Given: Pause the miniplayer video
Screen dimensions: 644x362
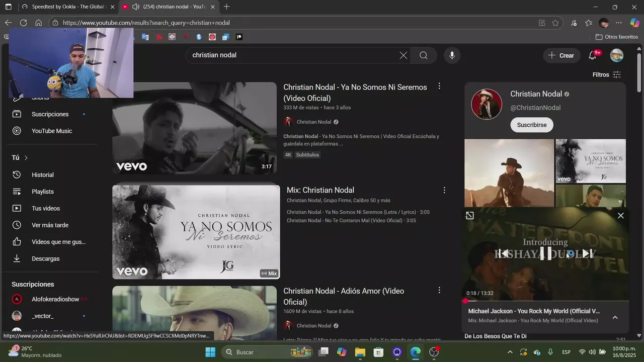Looking at the screenshot, I should (x=545, y=253).
